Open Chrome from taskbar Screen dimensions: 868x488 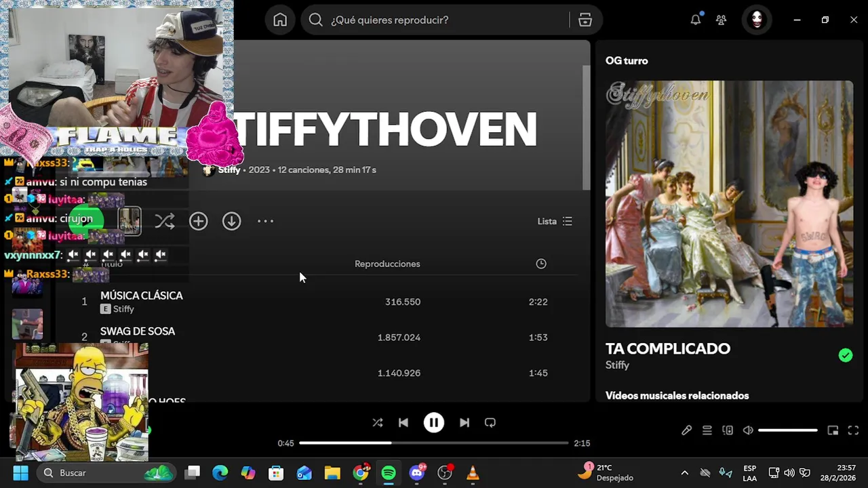pos(361,472)
